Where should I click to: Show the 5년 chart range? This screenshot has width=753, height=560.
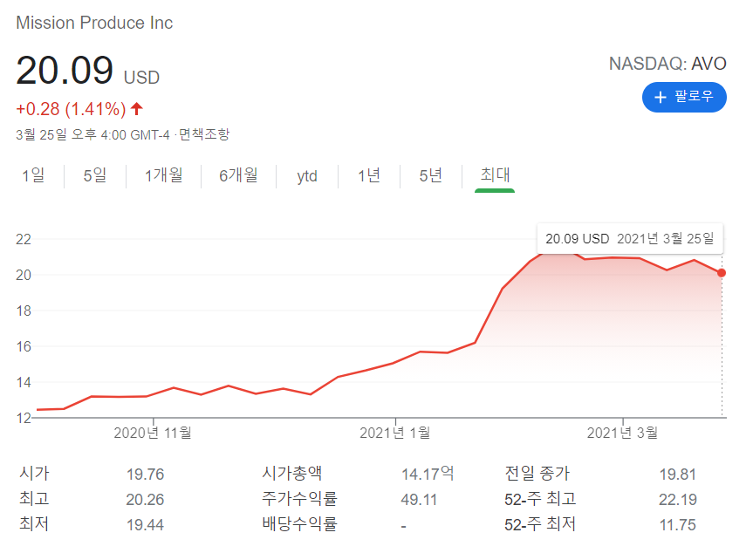431,175
